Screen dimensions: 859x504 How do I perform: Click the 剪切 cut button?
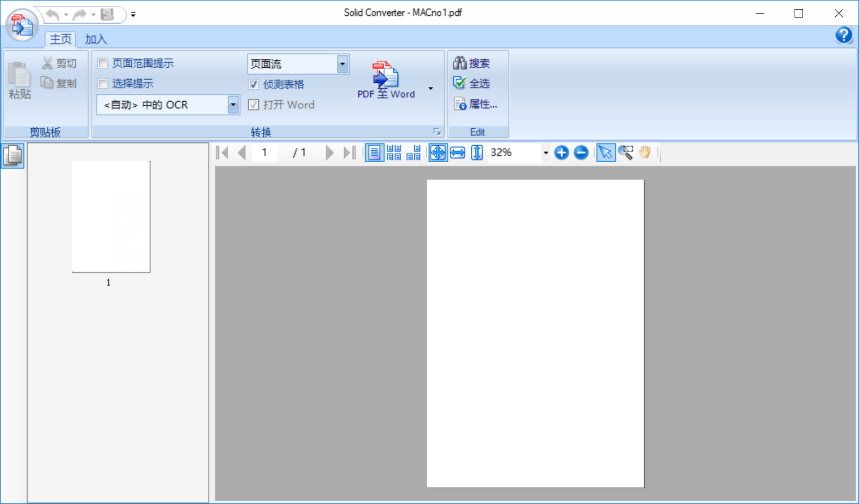(x=59, y=63)
